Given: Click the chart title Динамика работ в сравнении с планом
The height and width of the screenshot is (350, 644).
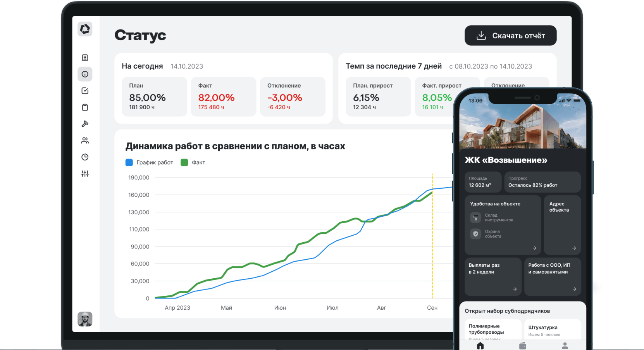Looking at the screenshot, I should [235, 146].
